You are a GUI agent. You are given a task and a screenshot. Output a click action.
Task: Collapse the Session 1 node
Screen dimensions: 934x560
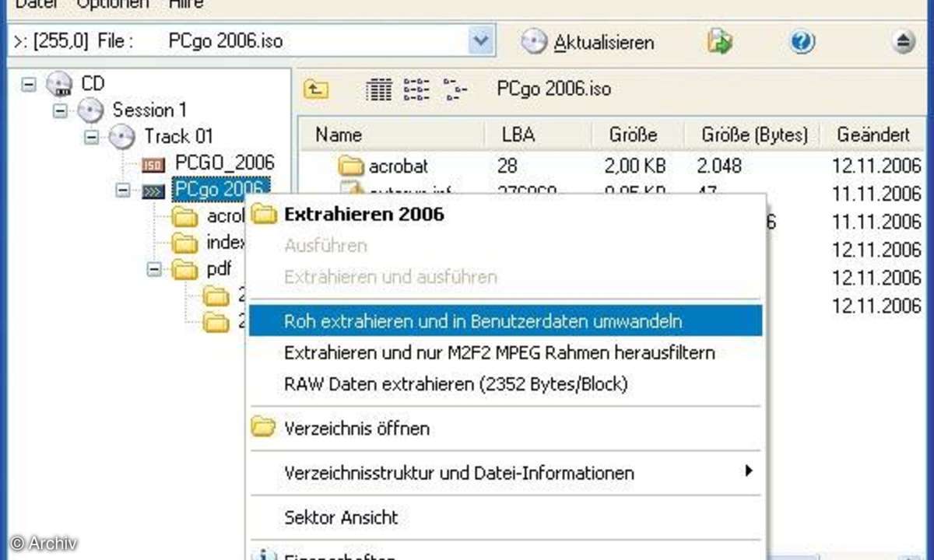point(60,110)
